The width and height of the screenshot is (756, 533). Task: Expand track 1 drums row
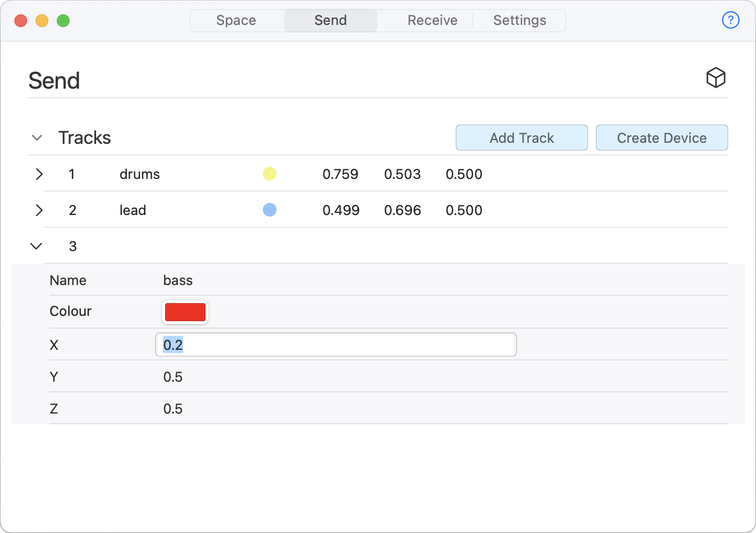[x=39, y=174]
